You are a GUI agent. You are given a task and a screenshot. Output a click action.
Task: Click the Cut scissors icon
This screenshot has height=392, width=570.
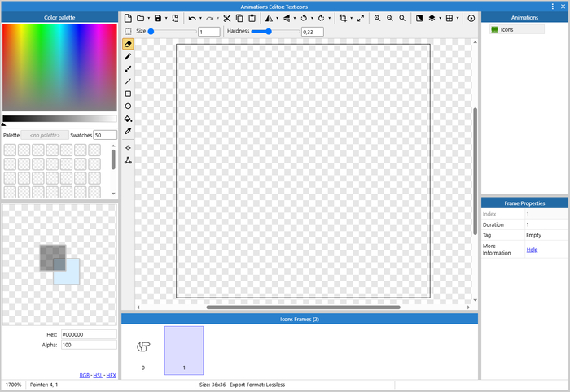[x=227, y=18]
